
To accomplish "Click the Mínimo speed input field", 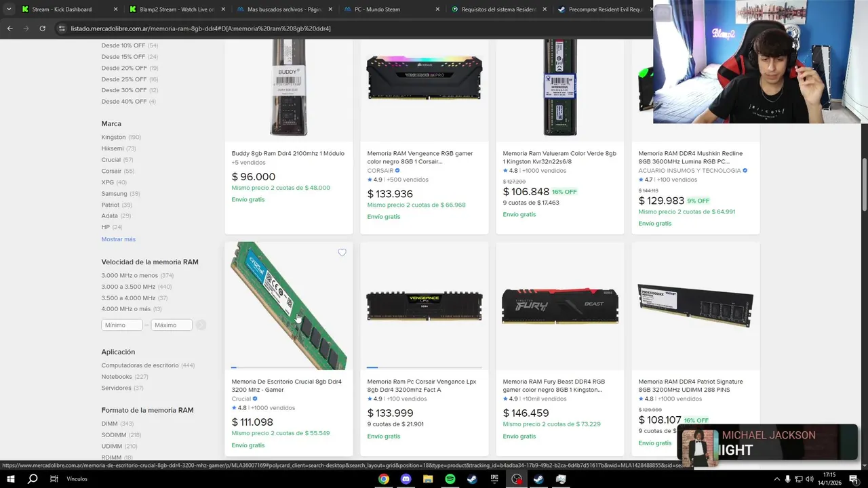I will tap(122, 325).
